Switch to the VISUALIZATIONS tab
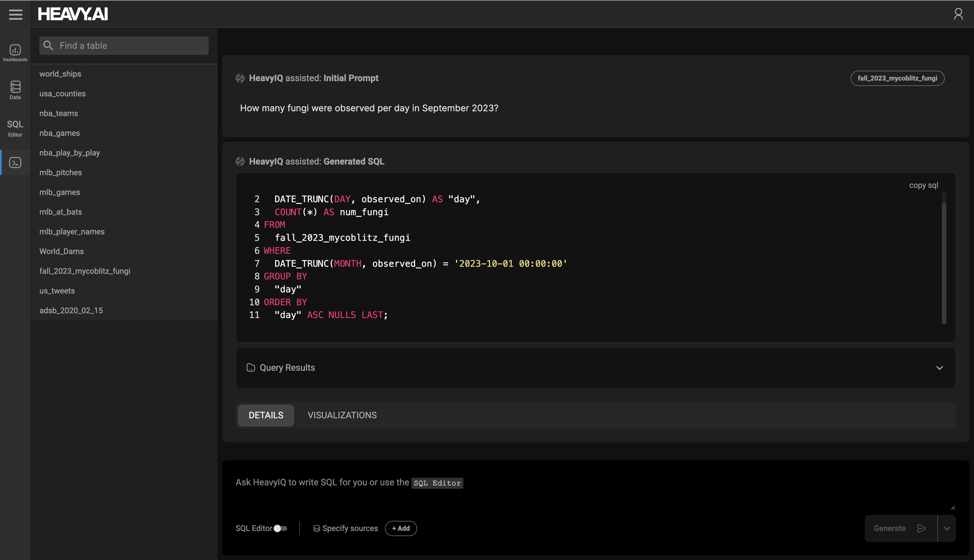This screenshot has height=560, width=974. tap(342, 415)
